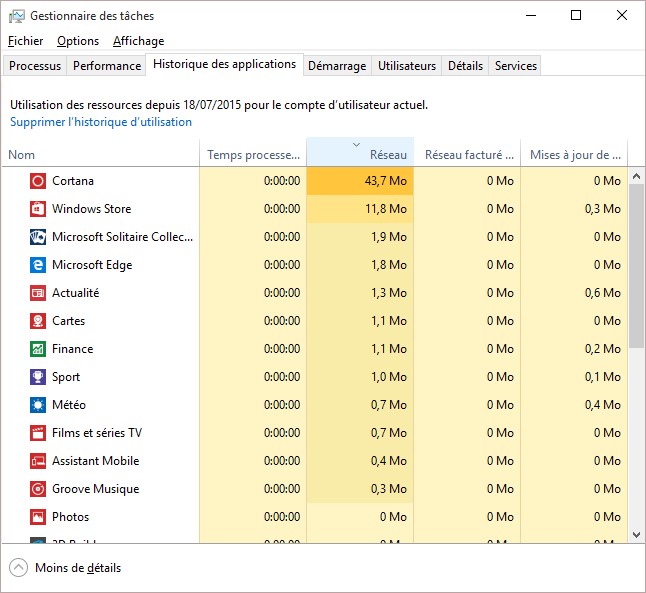Click the Actualité news icon
The image size is (646, 593).
pos(37,293)
